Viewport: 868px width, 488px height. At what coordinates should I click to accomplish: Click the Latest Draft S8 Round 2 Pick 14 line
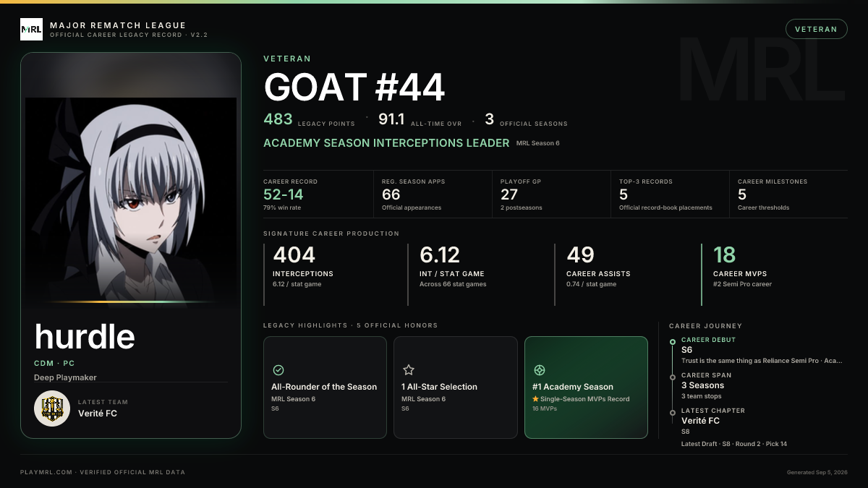[x=734, y=443]
